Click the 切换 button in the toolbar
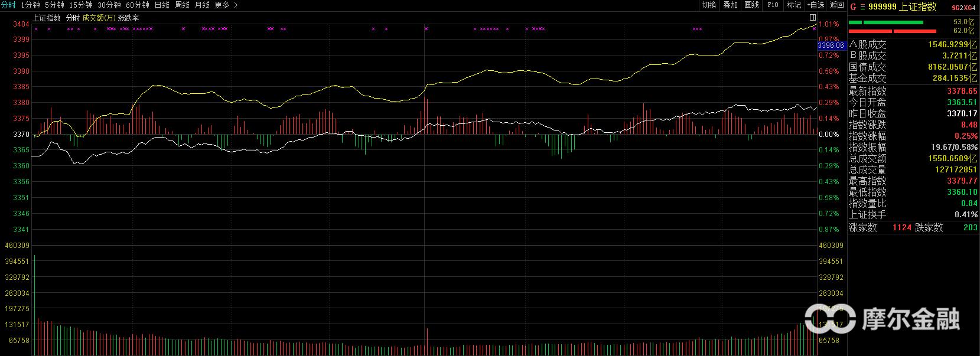 pyautogui.click(x=709, y=5)
